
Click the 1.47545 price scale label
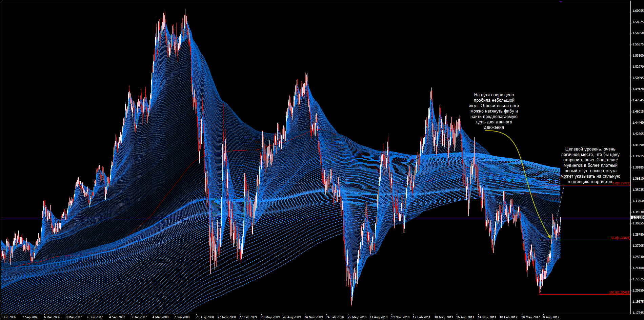point(638,100)
